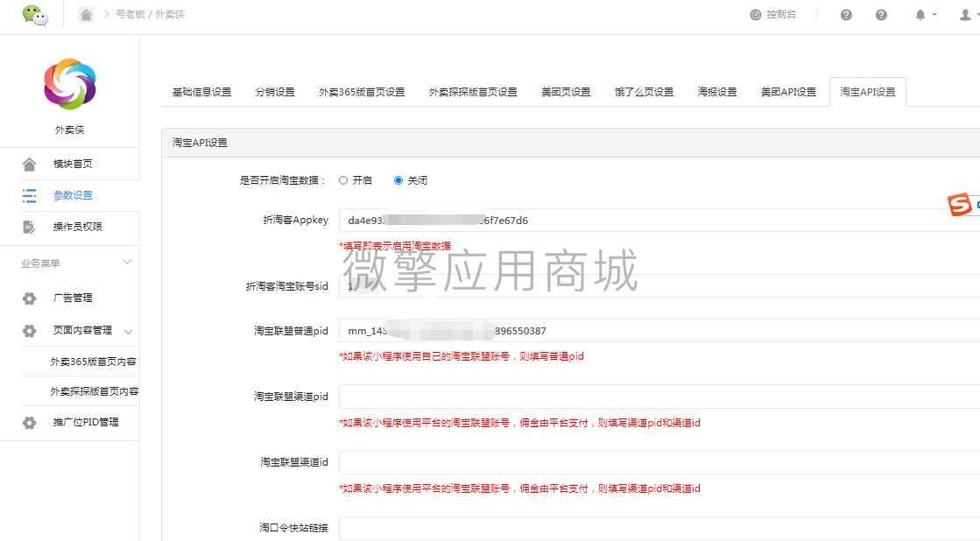Click the first help question-mark icon
Viewport: 980px width, 541px height.
click(x=846, y=15)
